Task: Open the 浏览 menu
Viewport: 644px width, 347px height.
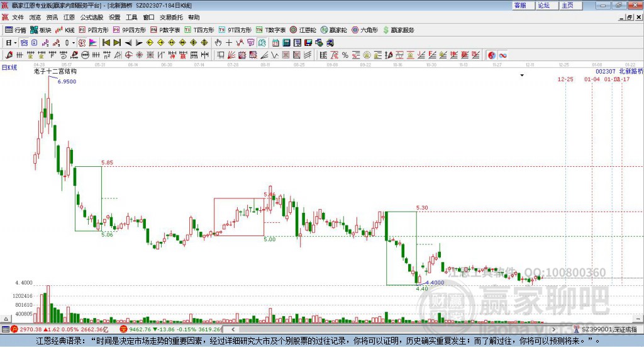Action: tap(35, 17)
